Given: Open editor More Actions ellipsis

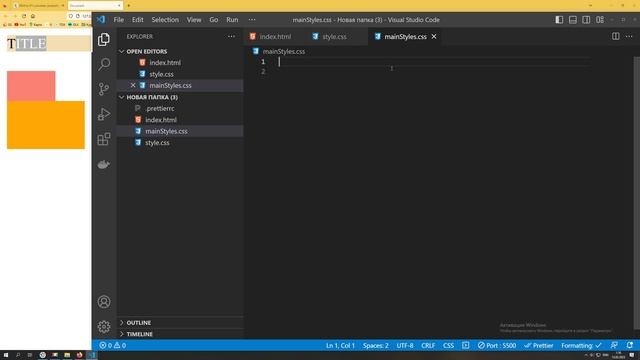Looking at the screenshot, I should point(629,36).
